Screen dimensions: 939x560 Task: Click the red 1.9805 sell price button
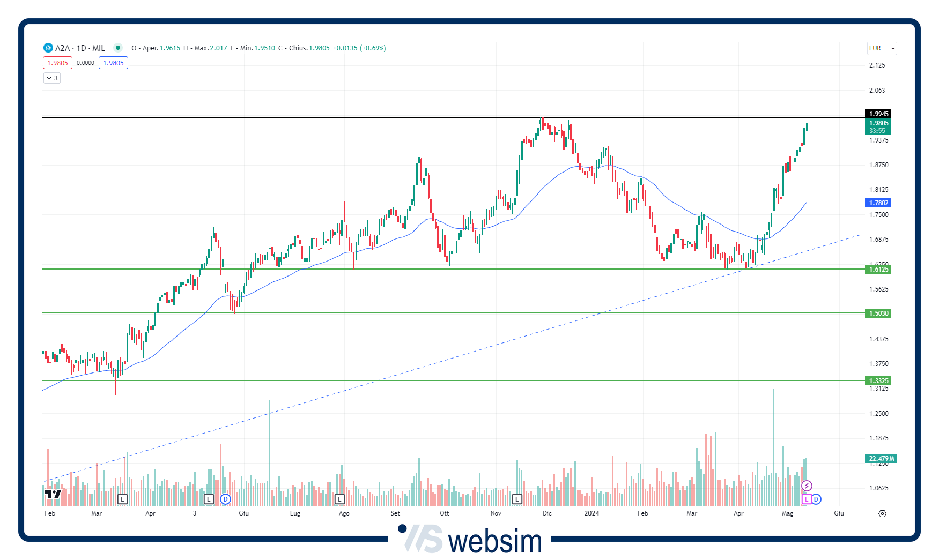pos(57,63)
